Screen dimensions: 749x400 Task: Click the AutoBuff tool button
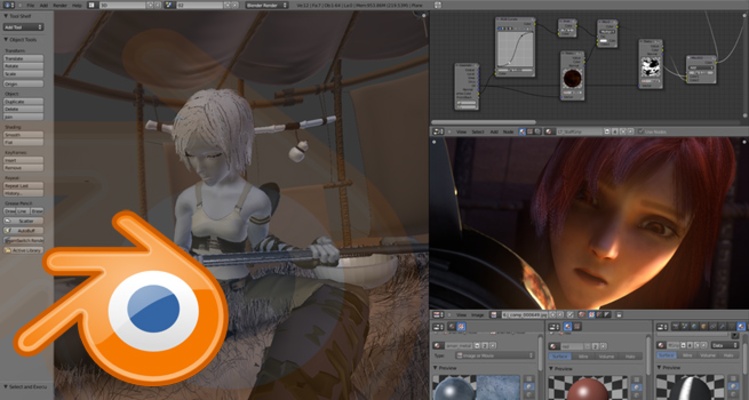(x=23, y=230)
